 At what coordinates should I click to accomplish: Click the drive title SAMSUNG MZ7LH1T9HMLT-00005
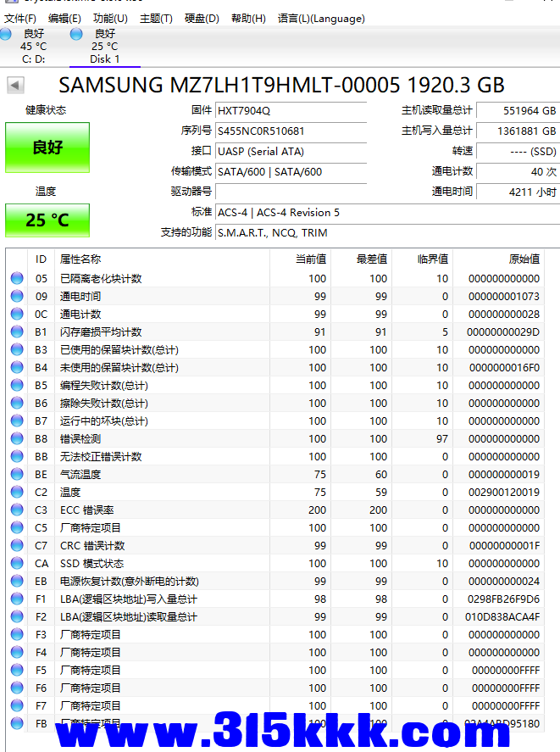pyautogui.click(x=230, y=85)
